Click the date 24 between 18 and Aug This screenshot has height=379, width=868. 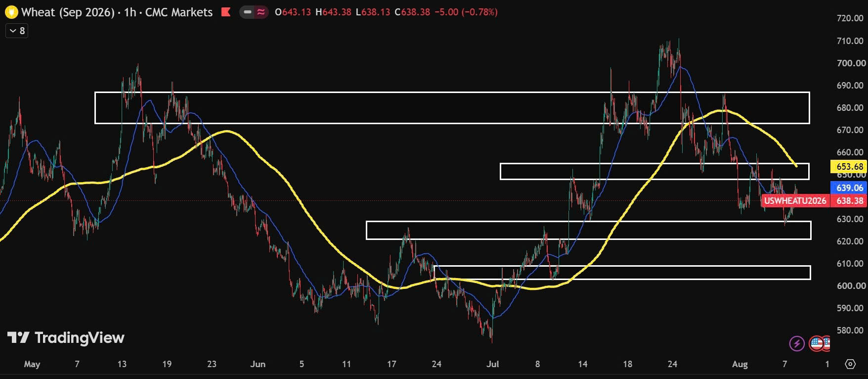pos(672,364)
